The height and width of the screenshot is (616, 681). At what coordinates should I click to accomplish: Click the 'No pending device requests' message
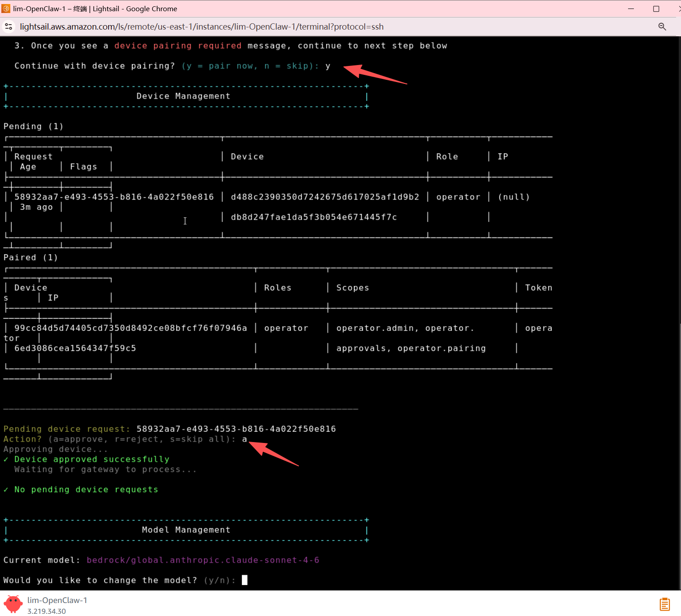(86, 490)
